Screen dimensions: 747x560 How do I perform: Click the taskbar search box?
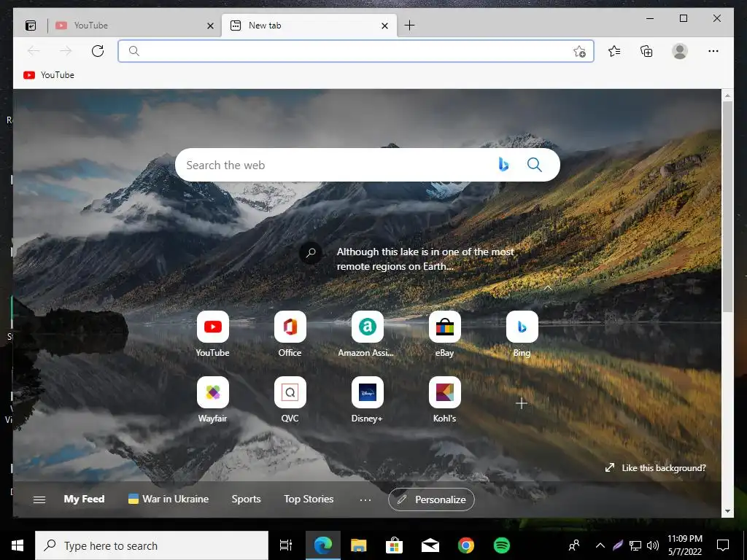pos(152,545)
